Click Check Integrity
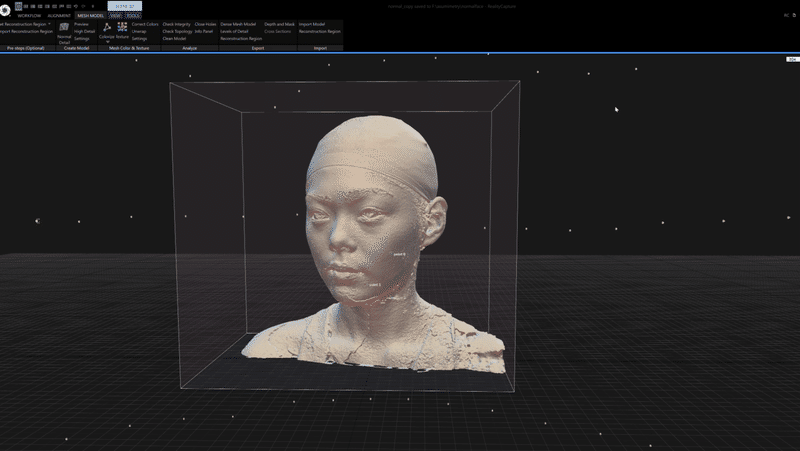 click(x=177, y=24)
